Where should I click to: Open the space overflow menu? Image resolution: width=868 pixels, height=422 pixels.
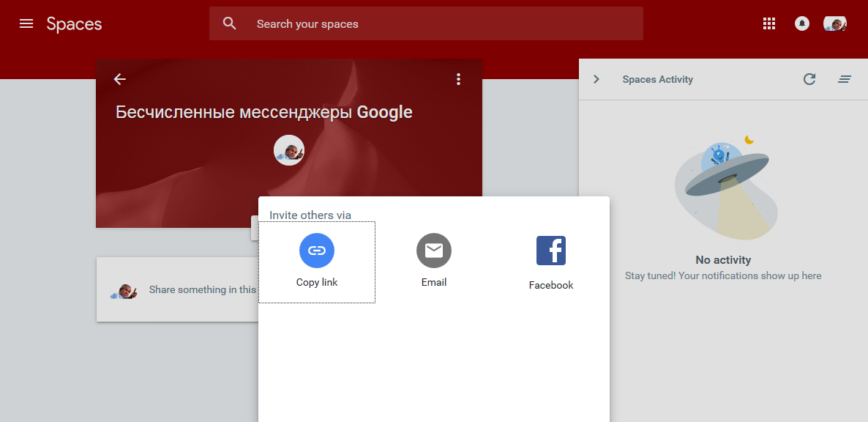click(458, 78)
